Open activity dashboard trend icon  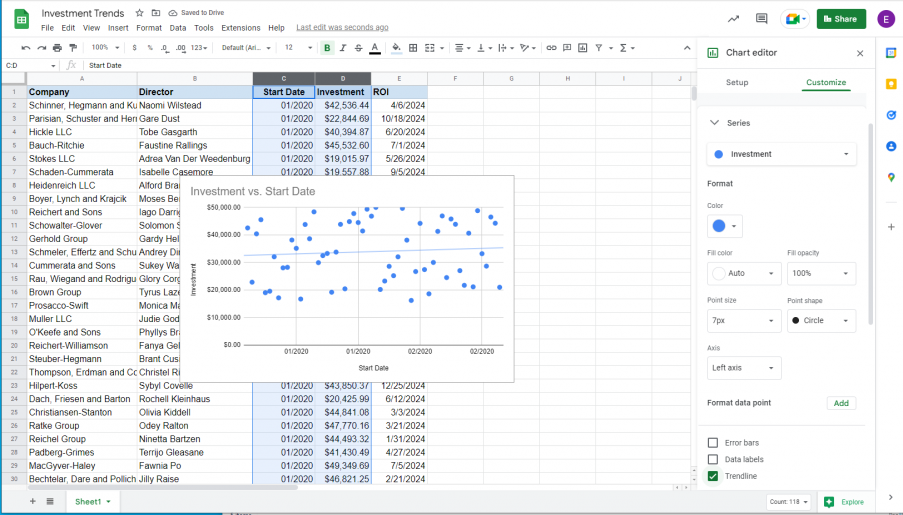733,19
